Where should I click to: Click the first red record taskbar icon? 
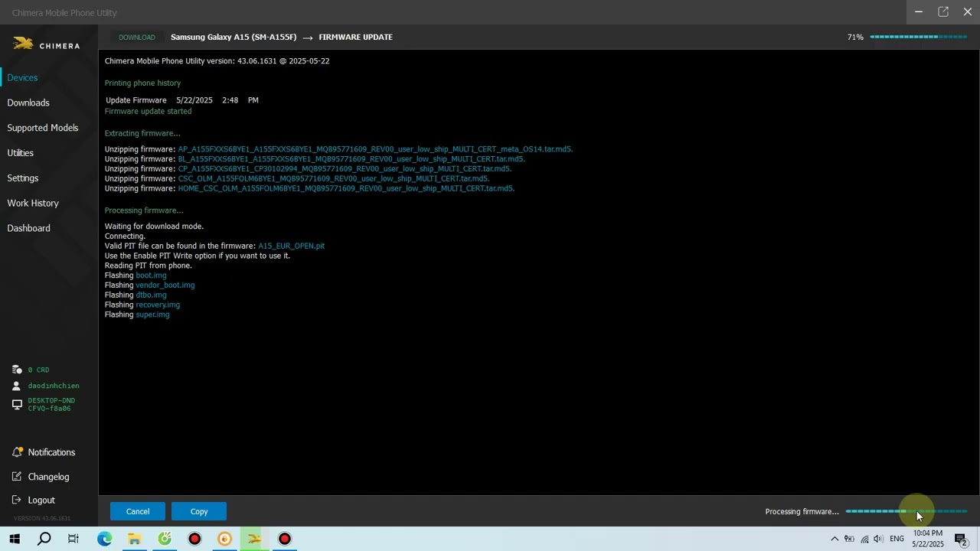[x=194, y=539]
